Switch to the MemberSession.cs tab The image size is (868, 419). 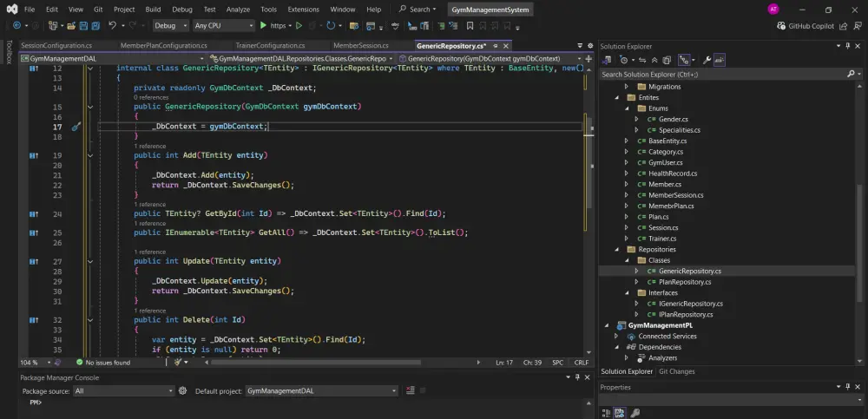tap(361, 46)
